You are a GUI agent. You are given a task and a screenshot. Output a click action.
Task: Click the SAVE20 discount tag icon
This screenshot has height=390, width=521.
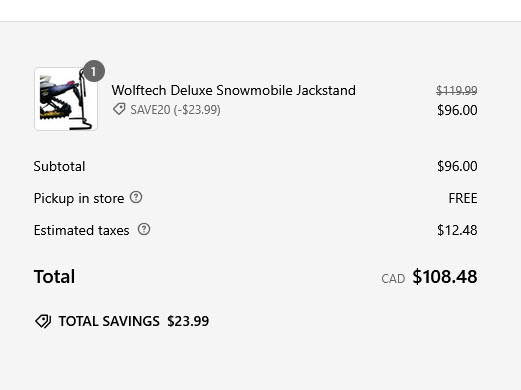click(x=119, y=109)
